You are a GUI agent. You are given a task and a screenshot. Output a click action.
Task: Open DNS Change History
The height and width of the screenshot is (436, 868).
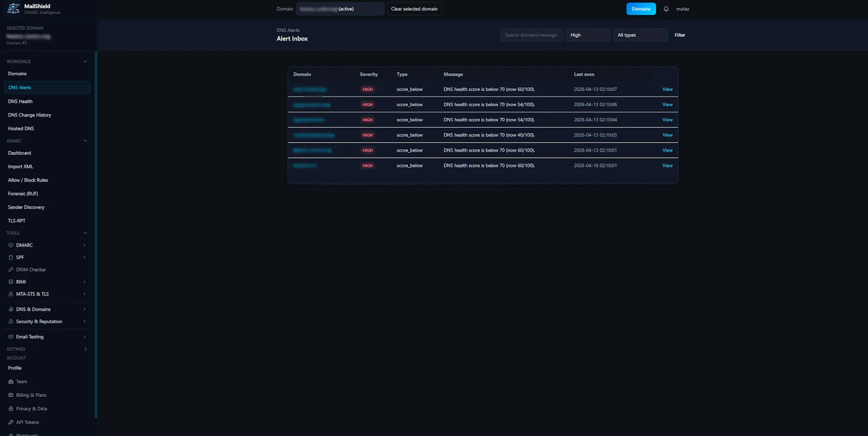[47, 115]
